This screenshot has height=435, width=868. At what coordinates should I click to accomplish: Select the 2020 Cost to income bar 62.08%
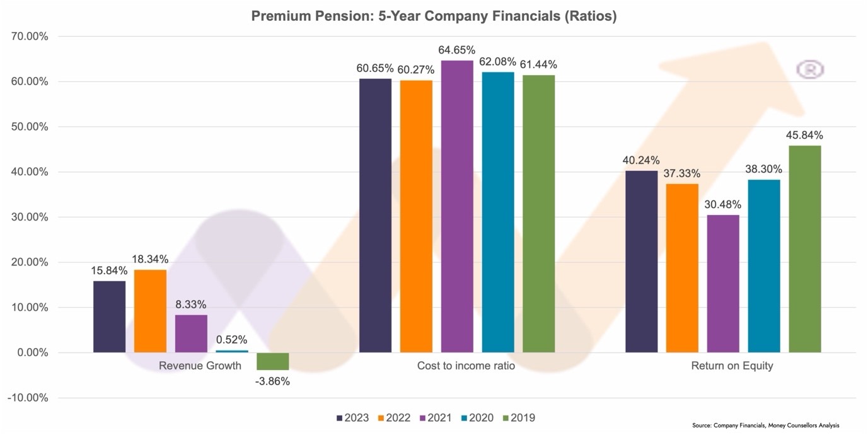[498, 212]
